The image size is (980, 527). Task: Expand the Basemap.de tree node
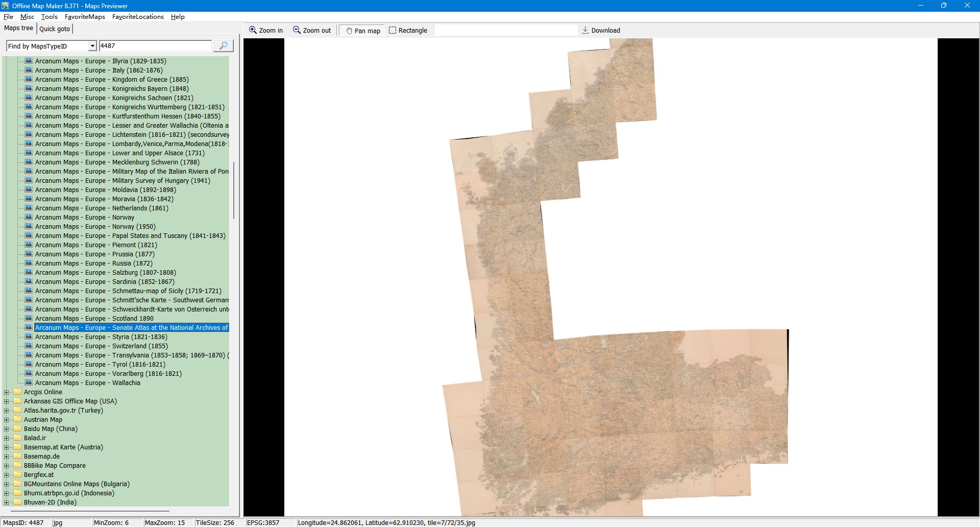coord(7,457)
